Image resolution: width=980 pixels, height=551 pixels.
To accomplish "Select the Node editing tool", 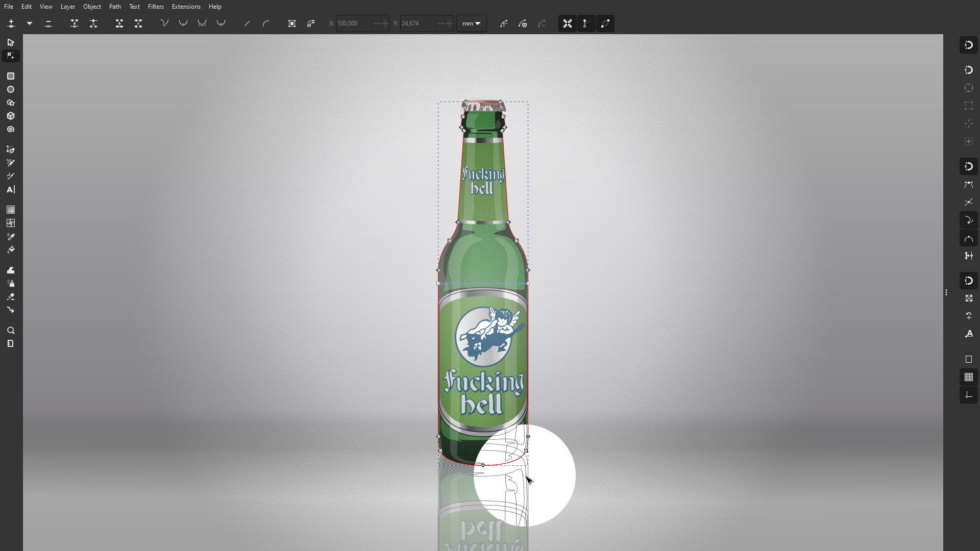I will pyautogui.click(x=11, y=56).
